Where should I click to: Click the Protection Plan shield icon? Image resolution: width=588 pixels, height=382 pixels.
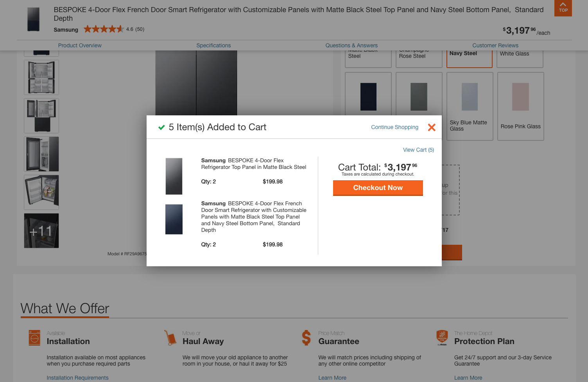click(442, 338)
